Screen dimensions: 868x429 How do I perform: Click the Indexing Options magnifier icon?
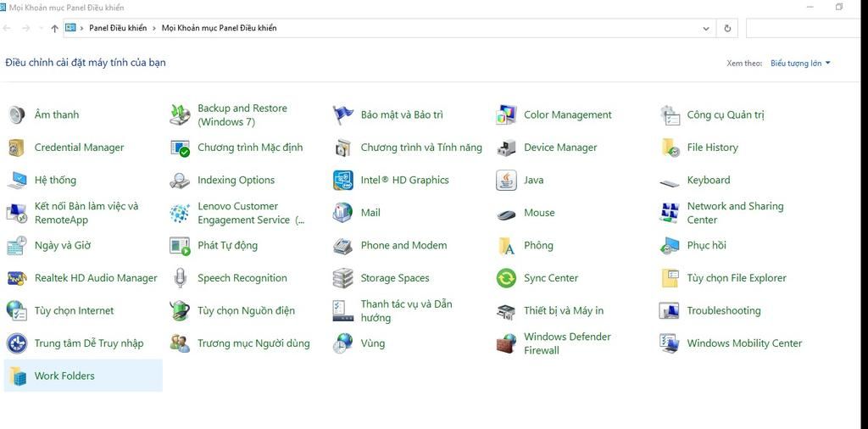click(x=180, y=180)
